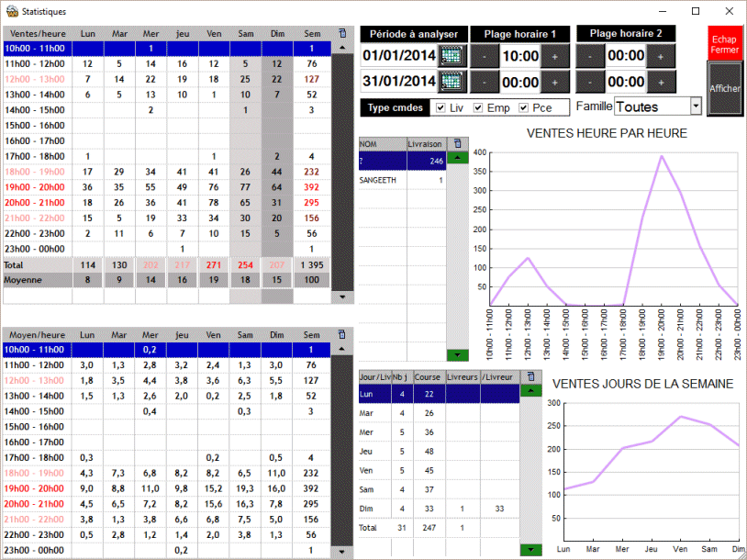Click copy icon of Jour/Liv table

click(x=530, y=376)
